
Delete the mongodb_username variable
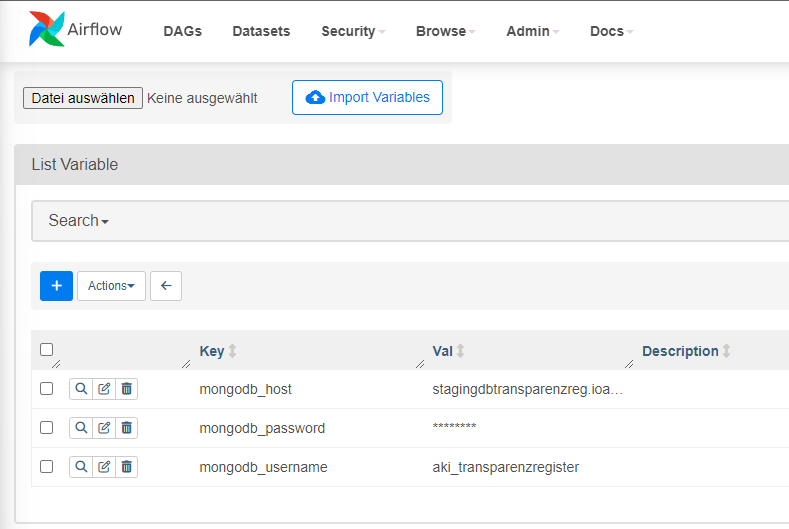[x=126, y=467]
